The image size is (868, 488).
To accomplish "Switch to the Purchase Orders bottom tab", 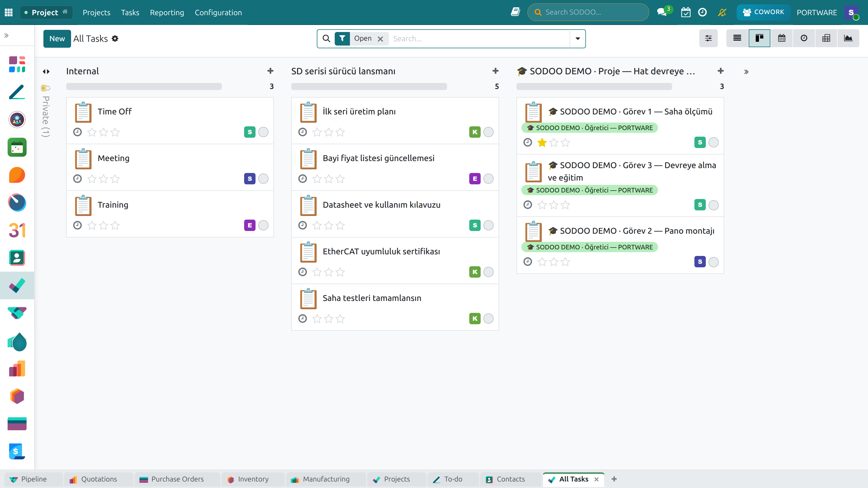I will pos(177,479).
